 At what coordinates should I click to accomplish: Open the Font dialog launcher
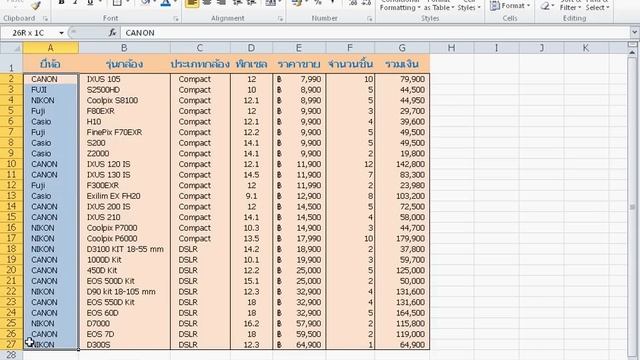point(176,19)
